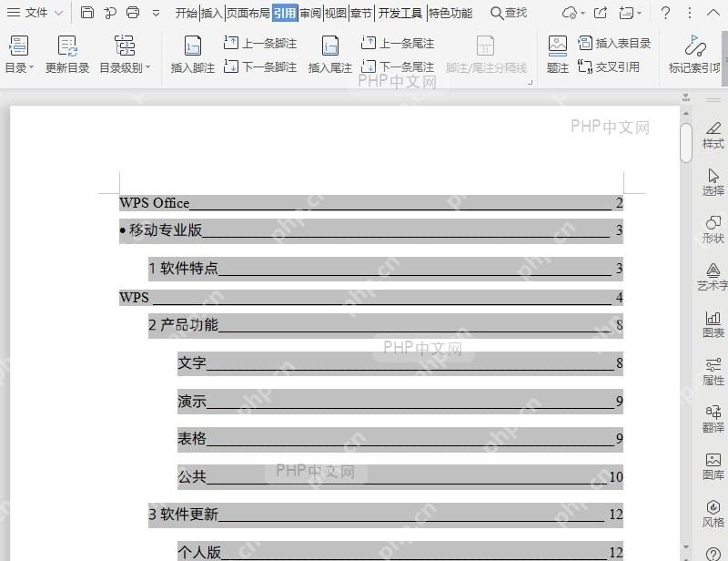
Task: Click TOC entry 文字
Action: pos(400,363)
